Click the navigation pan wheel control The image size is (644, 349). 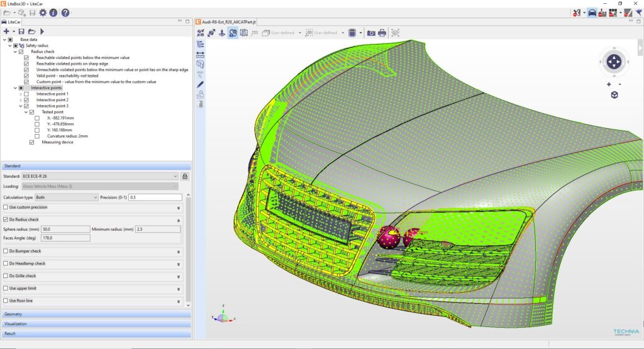614,62
